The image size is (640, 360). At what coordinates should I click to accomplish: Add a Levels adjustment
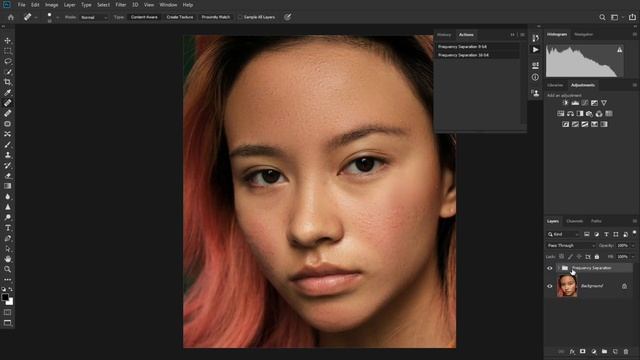tap(575, 103)
